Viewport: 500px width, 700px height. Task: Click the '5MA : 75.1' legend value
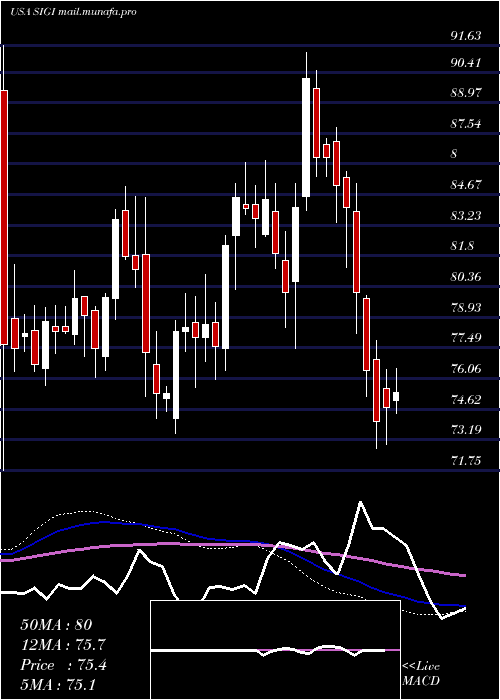(x=58, y=685)
